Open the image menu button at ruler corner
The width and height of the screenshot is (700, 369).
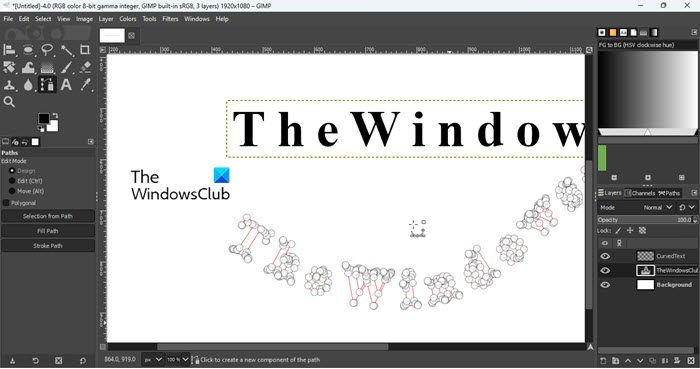click(x=103, y=50)
